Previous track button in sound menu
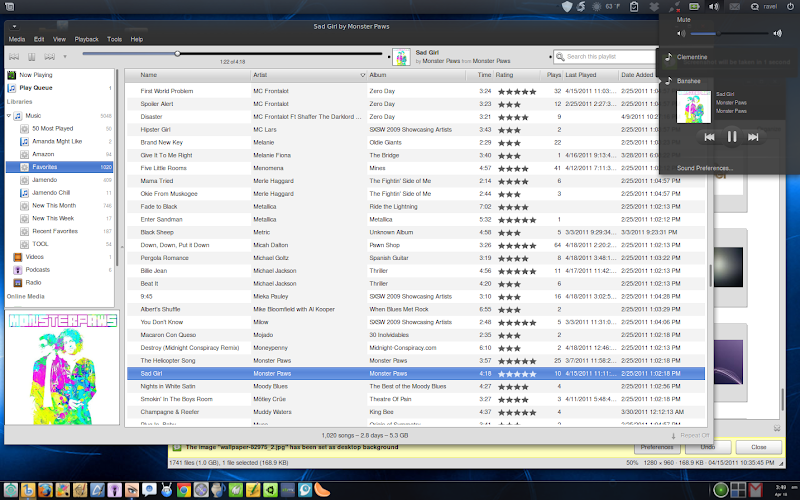 click(x=709, y=137)
